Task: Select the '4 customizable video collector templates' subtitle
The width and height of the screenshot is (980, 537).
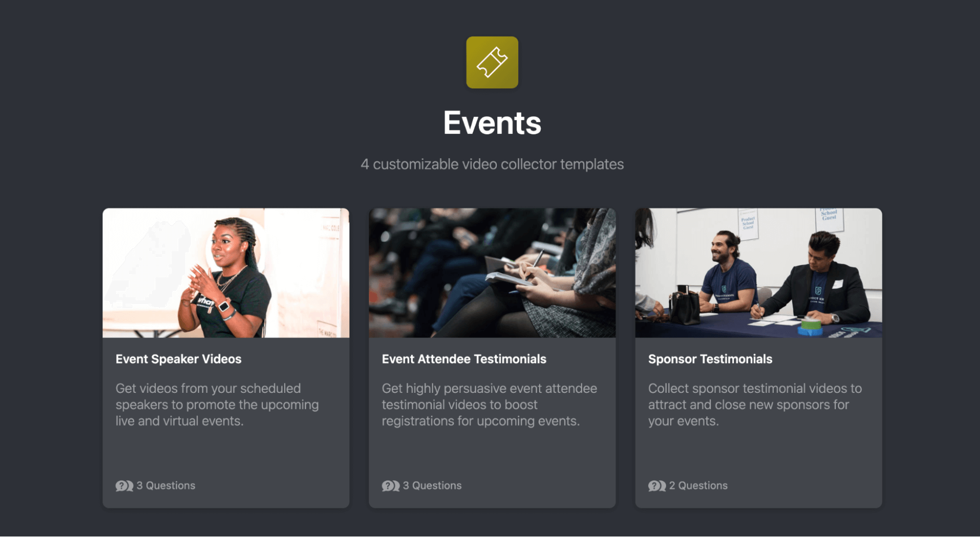Action: pos(492,164)
